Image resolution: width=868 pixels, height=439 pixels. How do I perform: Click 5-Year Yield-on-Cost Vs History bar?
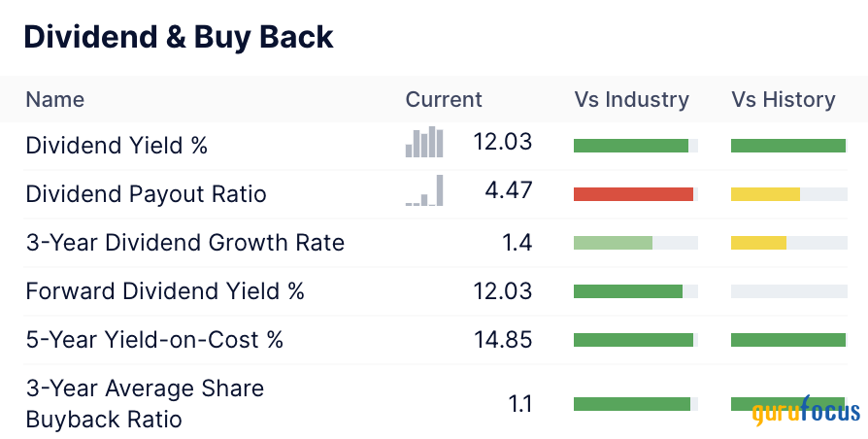click(788, 340)
